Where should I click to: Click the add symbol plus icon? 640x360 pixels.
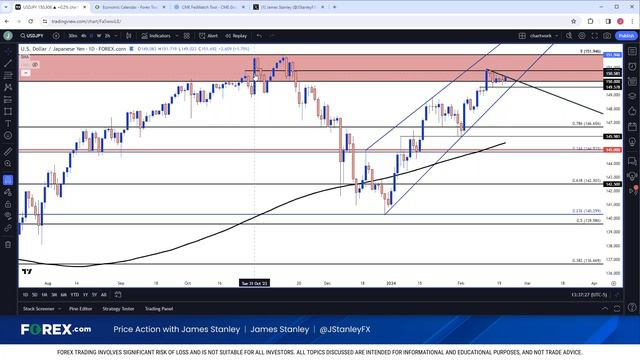pyautogui.click(x=56, y=36)
